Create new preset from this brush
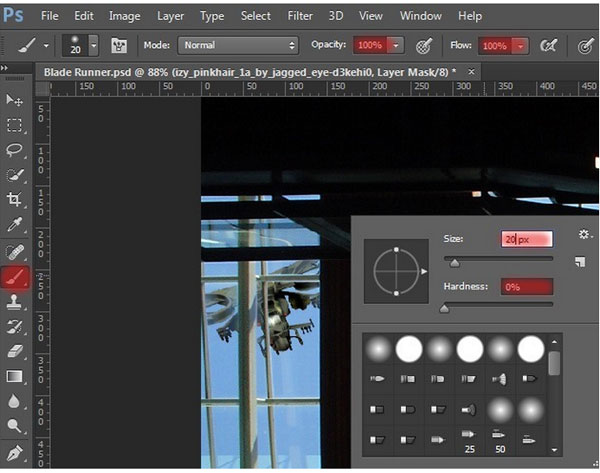Screen dimensions: 600x473 [x=580, y=262]
